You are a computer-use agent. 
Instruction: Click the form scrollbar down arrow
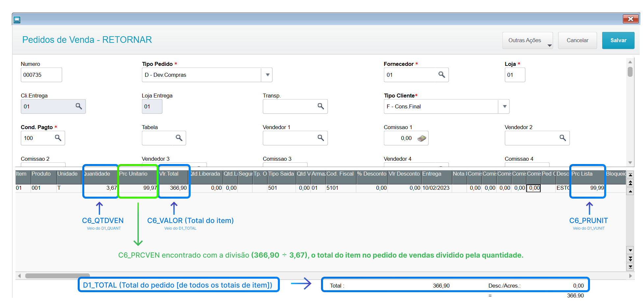[630, 162]
